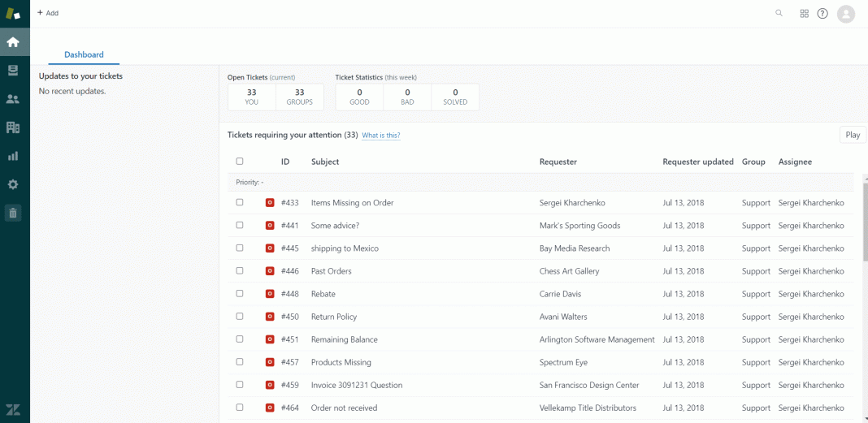
Task: Tick the select-all tickets checkbox
Action: pyautogui.click(x=240, y=162)
